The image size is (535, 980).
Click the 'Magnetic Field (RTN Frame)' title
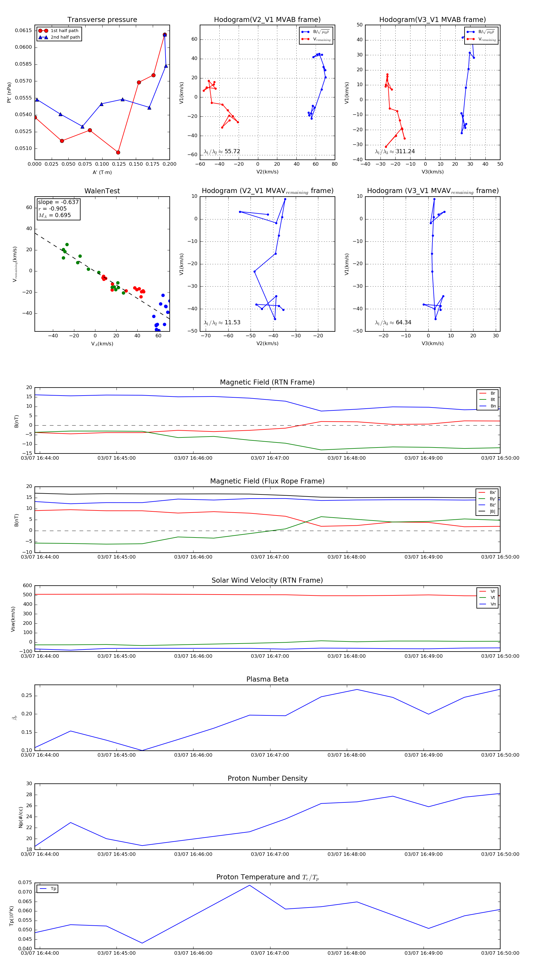[x=267, y=382]
